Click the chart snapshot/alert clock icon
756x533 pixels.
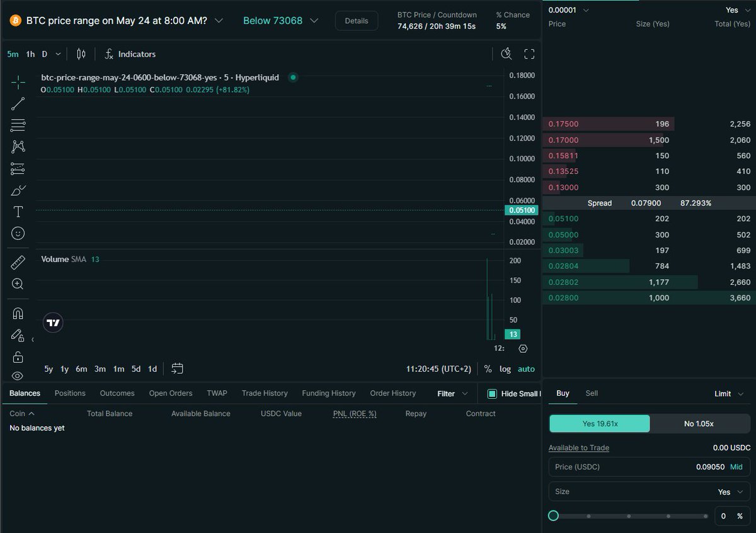pyautogui.click(x=507, y=54)
